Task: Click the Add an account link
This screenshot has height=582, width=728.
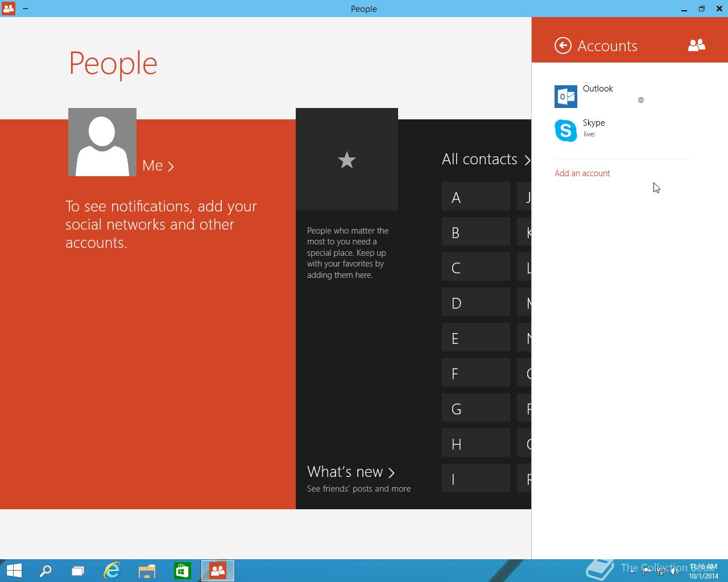Action: pos(582,173)
